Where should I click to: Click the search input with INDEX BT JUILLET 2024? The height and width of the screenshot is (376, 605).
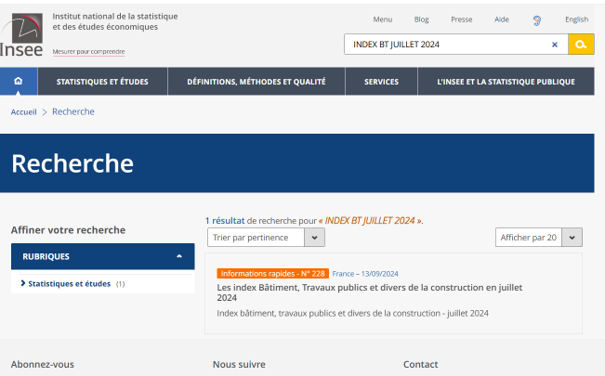click(x=448, y=44)
